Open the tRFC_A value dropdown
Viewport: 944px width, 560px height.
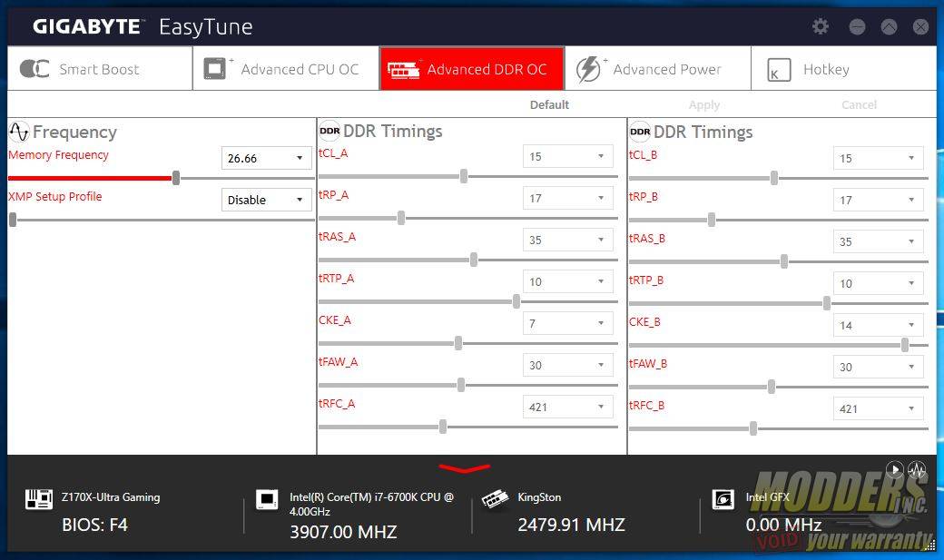[x=567, y=407]
